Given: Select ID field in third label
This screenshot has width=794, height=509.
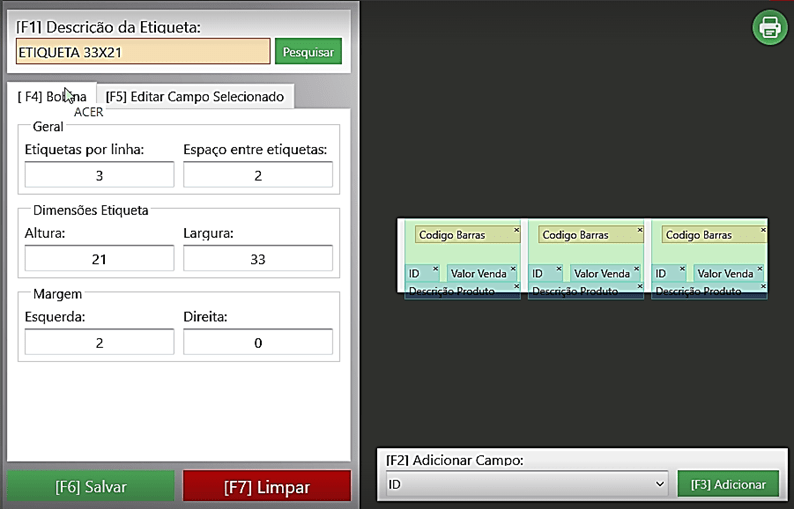Looking at the screenshot, I should point(664,274).
